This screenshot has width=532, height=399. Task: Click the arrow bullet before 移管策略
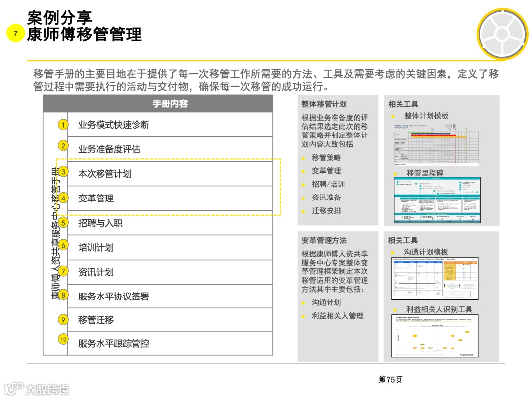coord(304,158)
